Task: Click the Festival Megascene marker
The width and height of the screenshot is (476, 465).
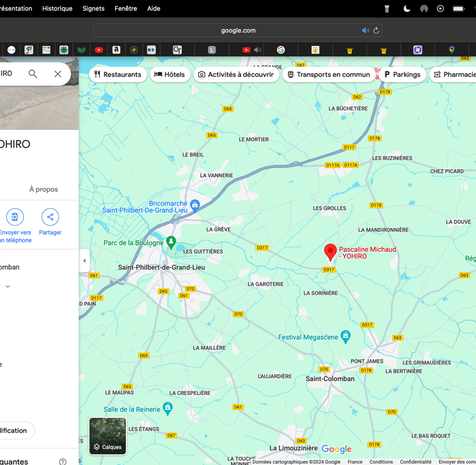Action: 345,337
